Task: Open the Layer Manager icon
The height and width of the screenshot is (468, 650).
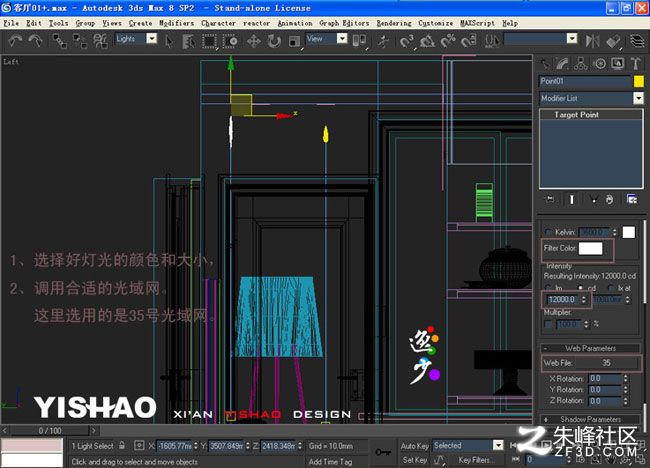Action: point(637,41)
